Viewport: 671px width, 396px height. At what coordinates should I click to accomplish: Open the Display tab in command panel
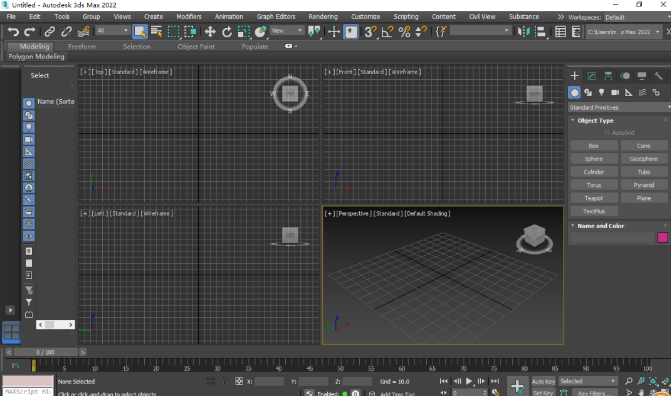(x=641, y=76)
